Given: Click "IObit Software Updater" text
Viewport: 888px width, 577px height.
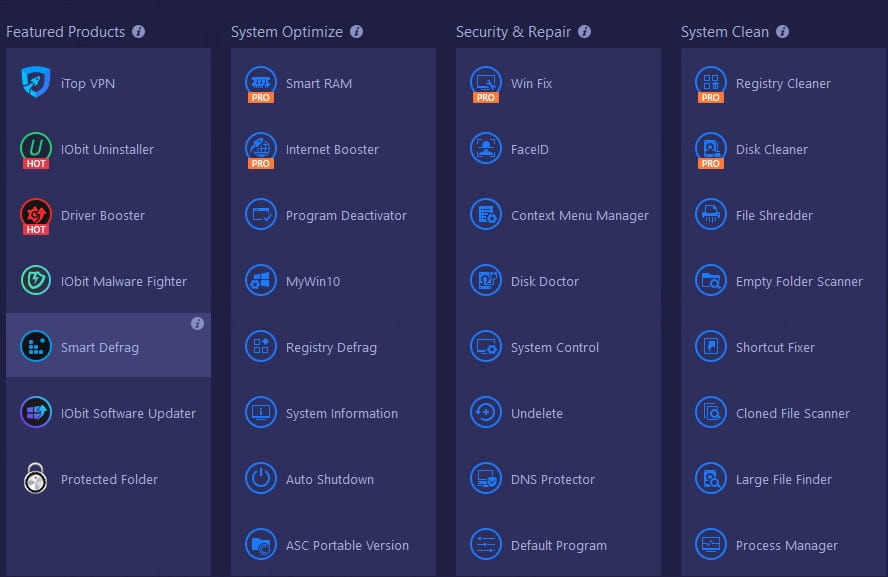Looking at the screenshot, I should [x=128, y=413].
